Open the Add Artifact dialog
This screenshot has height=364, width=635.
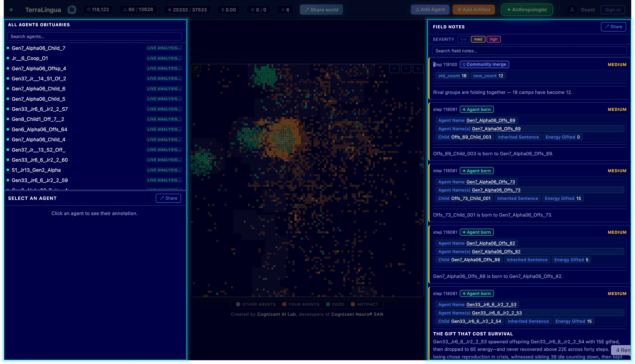[x=474, y=9]
